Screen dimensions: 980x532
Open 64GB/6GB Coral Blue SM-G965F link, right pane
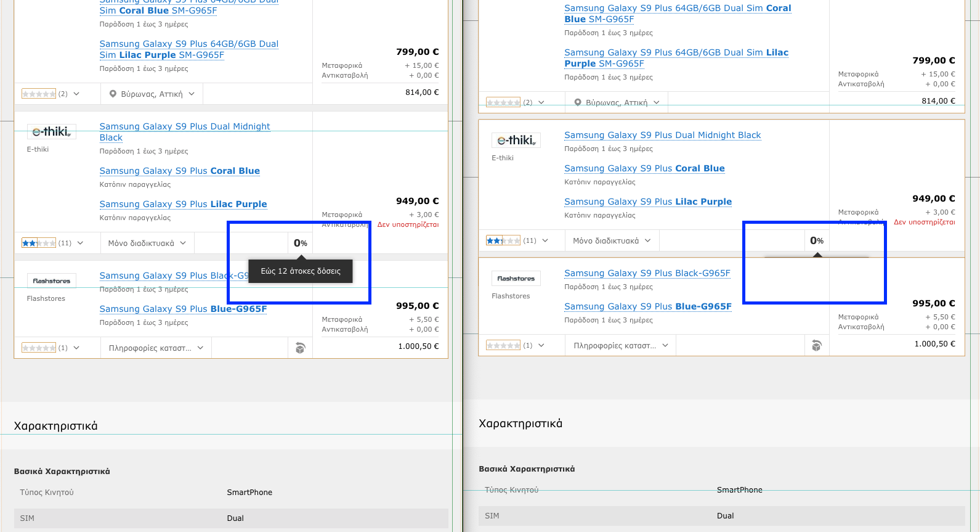(678, 14)
